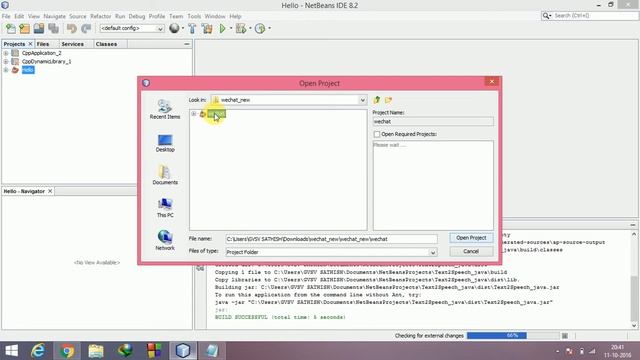Click NetBeans icon in taskbar

pyautogui.click(x=183, y=351)
